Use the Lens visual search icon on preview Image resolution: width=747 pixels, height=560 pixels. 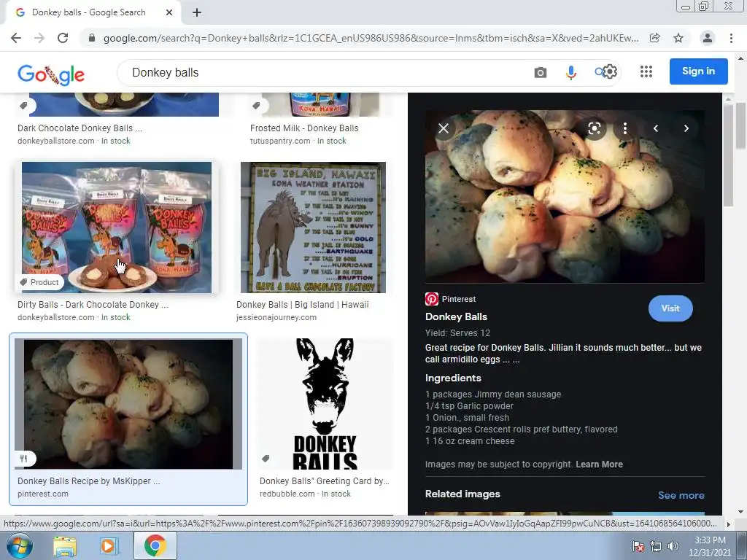594,128
